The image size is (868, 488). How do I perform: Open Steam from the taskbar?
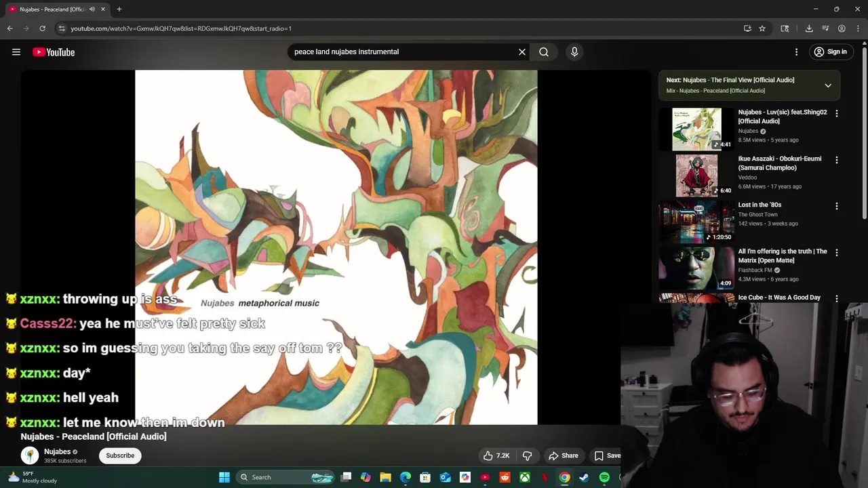coord(584,477)
